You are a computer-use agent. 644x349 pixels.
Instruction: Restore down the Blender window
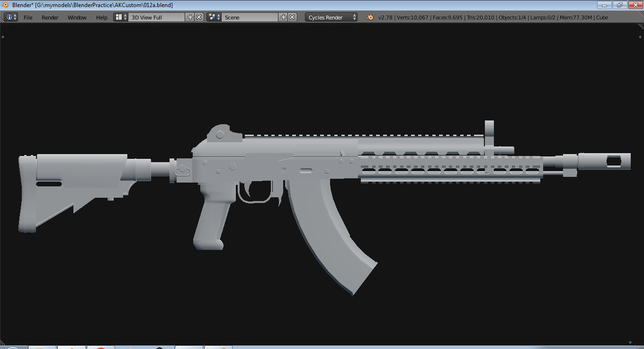(x=619, y=5)
